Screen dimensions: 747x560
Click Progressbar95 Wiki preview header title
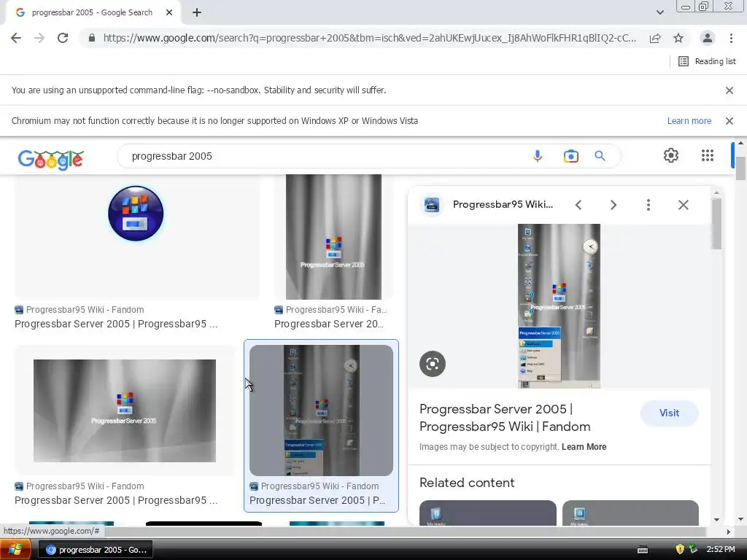pos(503,205)
